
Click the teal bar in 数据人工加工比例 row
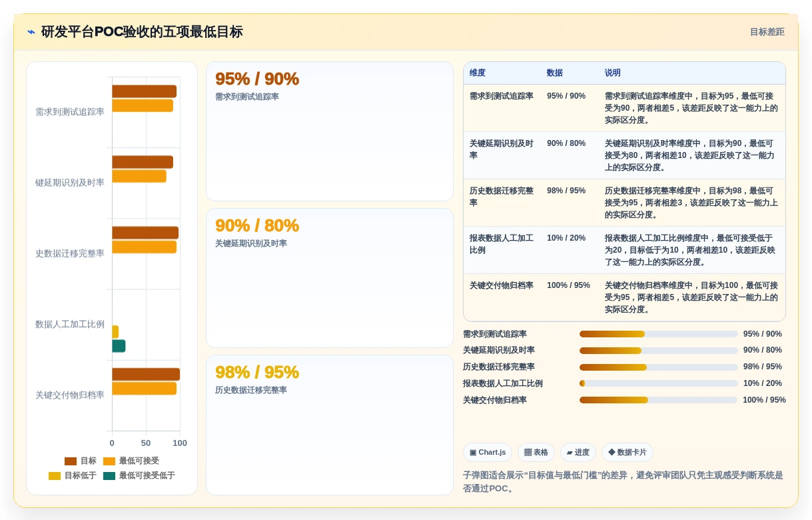click(x=119, y=346)
